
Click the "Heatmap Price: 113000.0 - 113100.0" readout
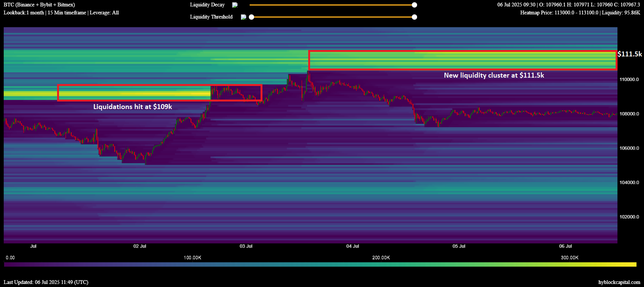[580, 12]
